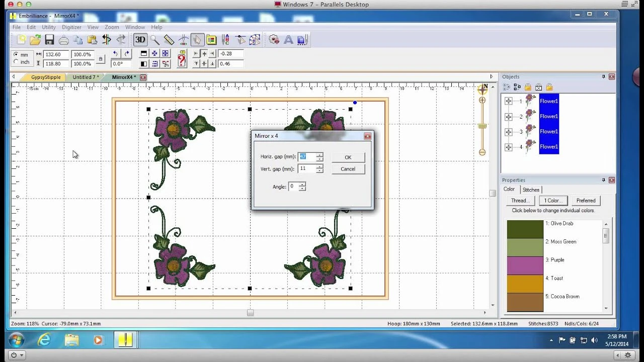
Task: Click the Align right edge icon
Action: (212, 53)
